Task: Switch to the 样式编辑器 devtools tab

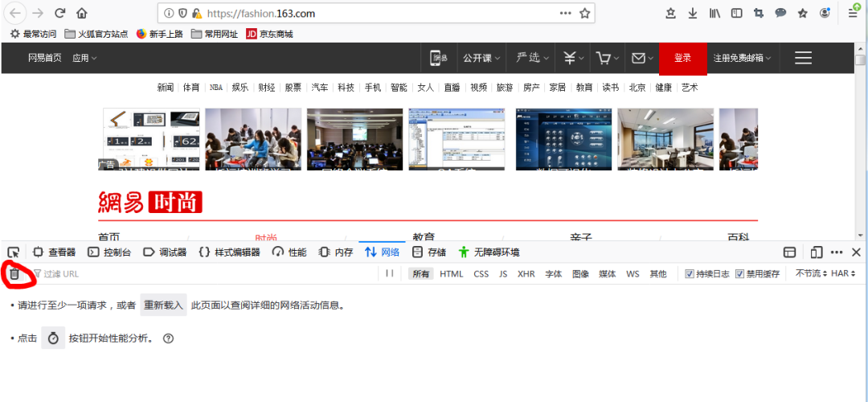Action: (229, 252)
